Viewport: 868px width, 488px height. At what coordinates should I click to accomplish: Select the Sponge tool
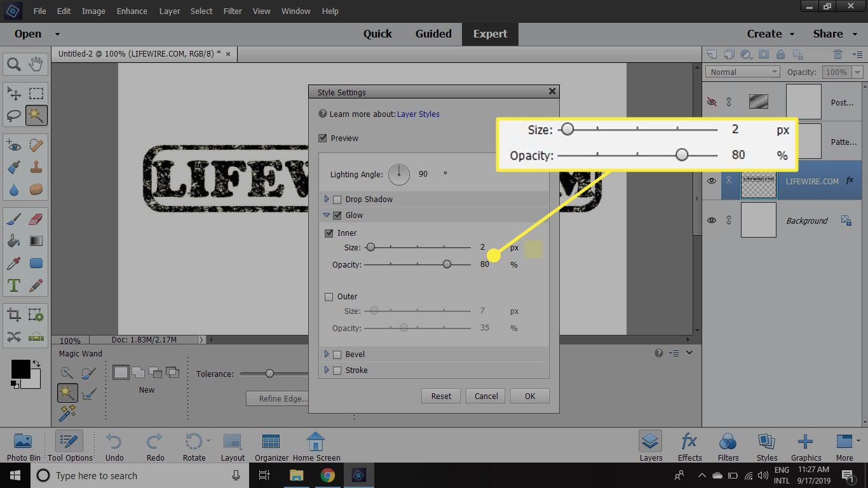pyautogui.click(x=36, y=189)
